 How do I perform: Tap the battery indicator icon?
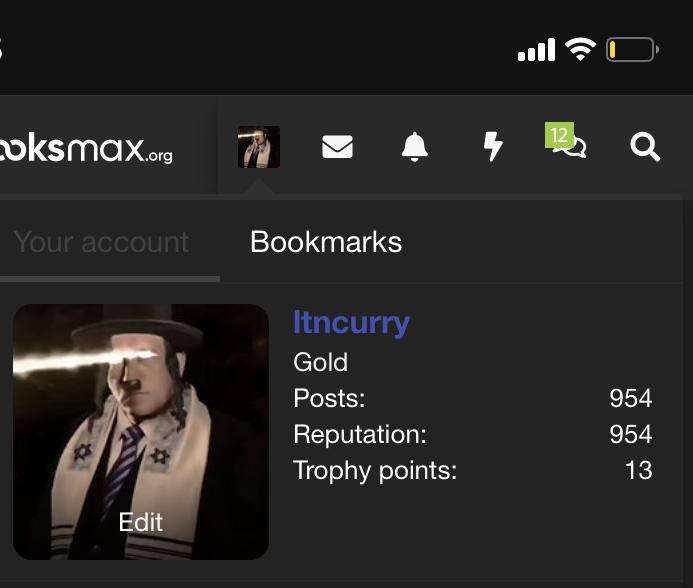point(631,49)
